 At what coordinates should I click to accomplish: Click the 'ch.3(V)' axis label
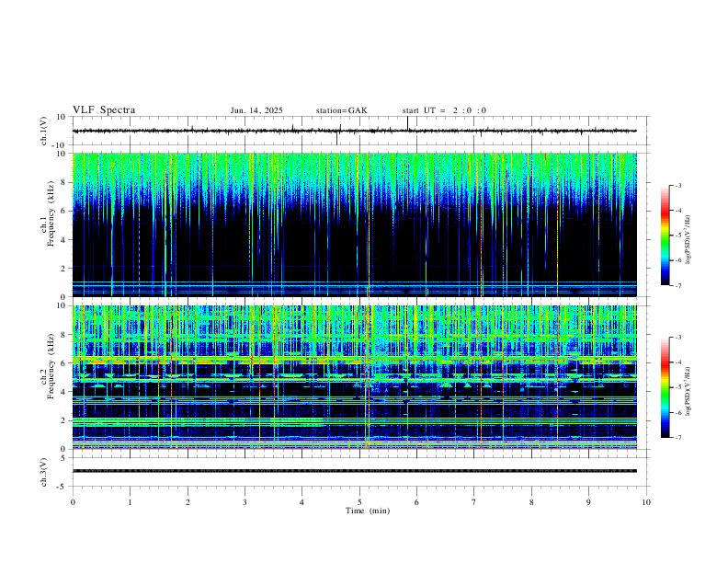(44, 473)
